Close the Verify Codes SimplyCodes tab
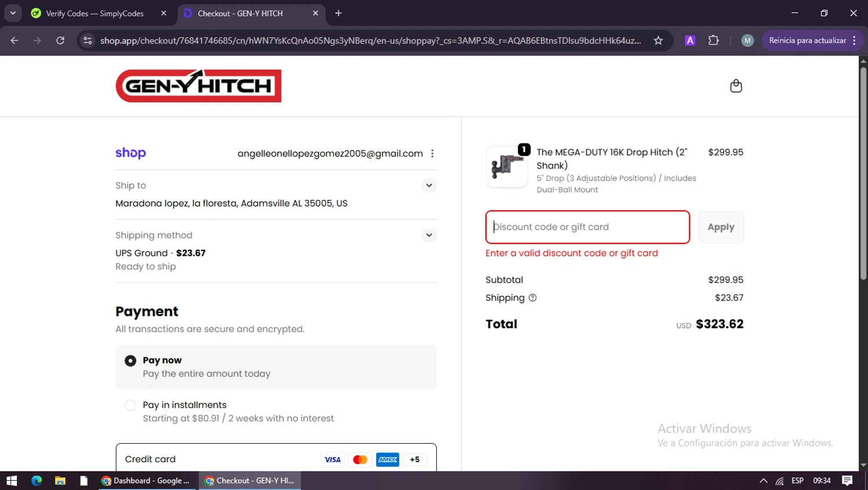868x490 pixels. pyautogui.click(x=164, y=13)
